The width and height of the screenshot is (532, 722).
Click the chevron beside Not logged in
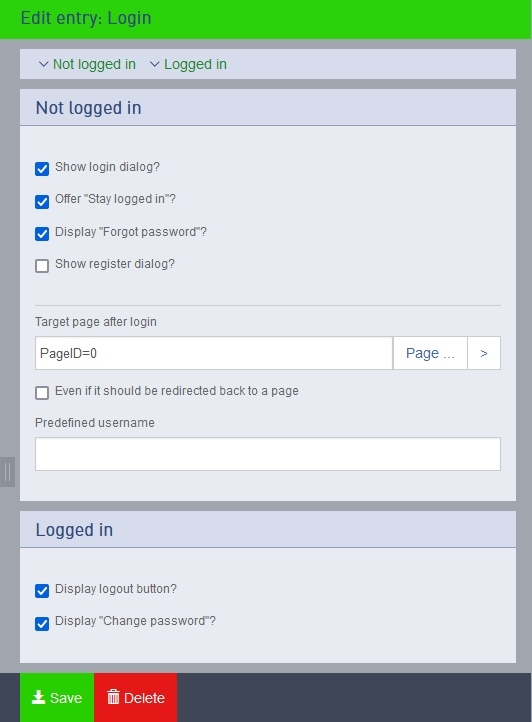tap(43, 64)
